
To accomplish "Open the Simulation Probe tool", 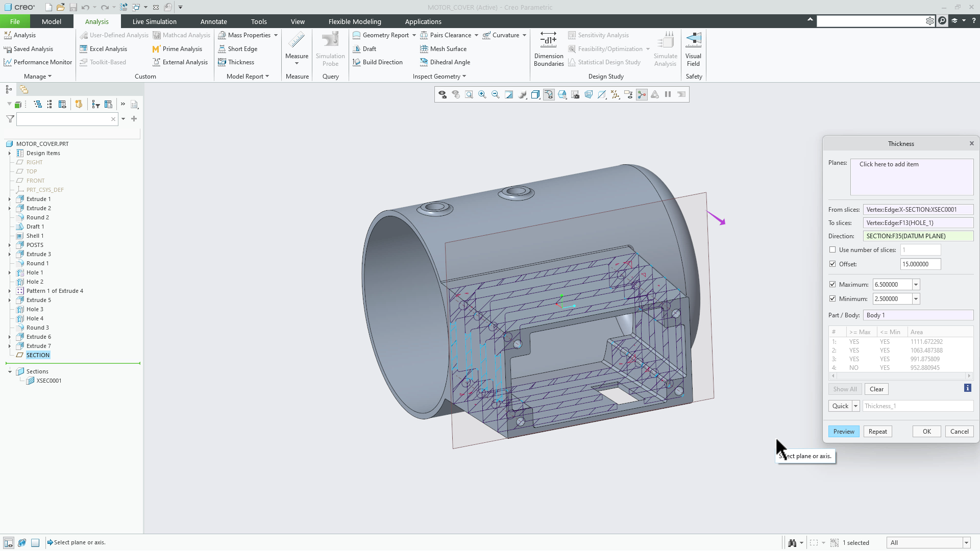I will (330, 48).
